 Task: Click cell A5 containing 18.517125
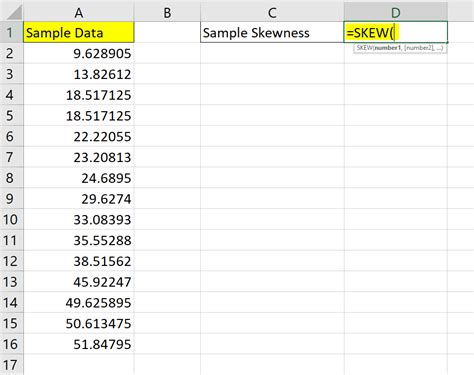(x=79, y=115)
